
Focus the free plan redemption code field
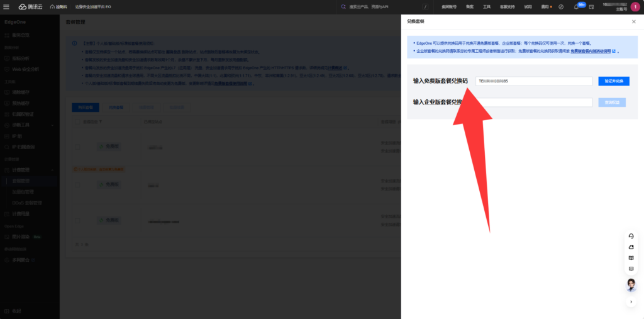pos(533,81)
